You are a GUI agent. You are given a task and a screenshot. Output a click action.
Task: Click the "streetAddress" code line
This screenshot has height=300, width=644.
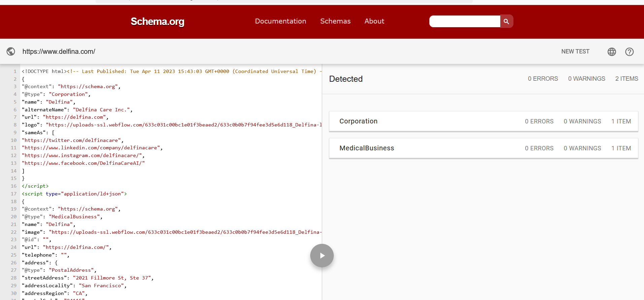pyautogui.click(x=87, y=278)
